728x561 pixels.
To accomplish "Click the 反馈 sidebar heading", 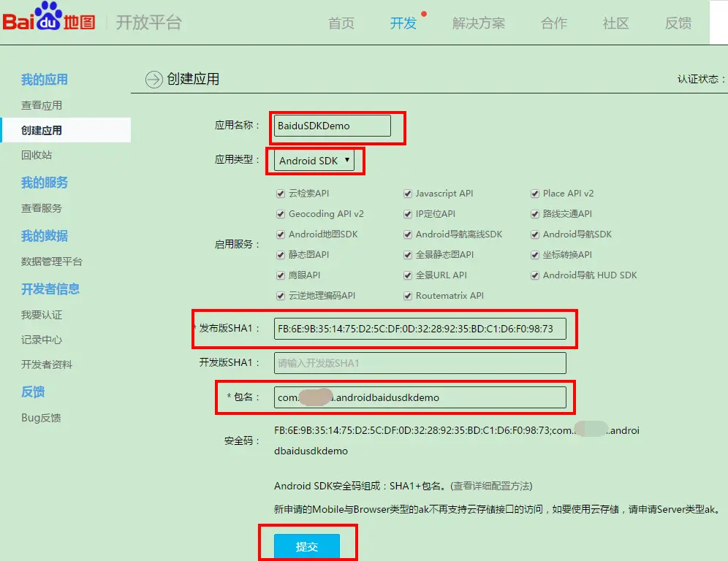I will 33,392.
